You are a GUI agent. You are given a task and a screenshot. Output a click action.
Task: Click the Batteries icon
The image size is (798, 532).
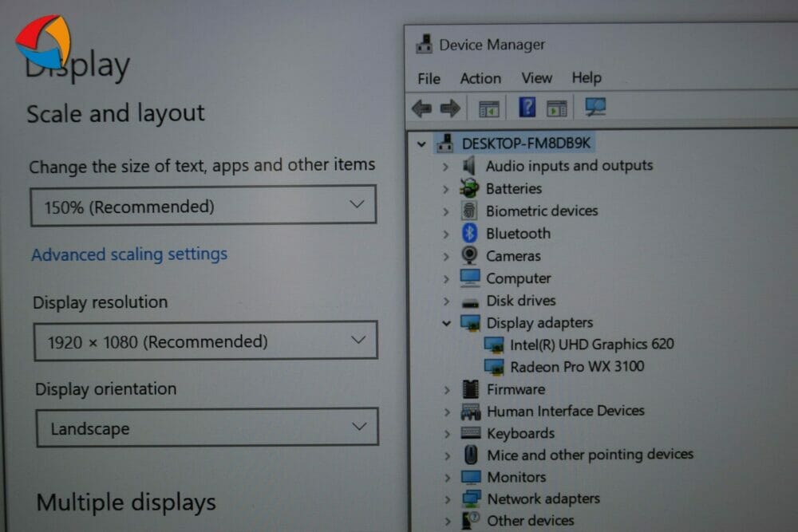(x=469, y=188)
